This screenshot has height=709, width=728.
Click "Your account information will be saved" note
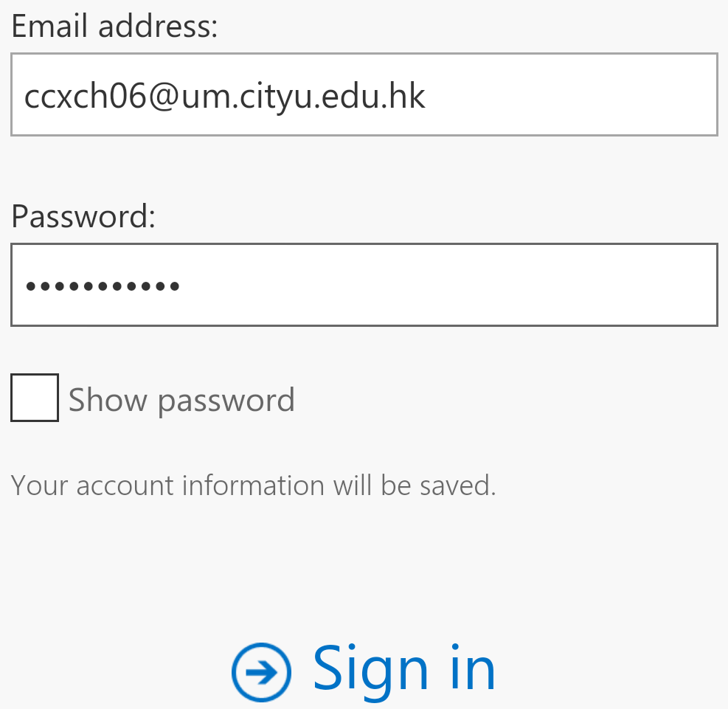253,485
